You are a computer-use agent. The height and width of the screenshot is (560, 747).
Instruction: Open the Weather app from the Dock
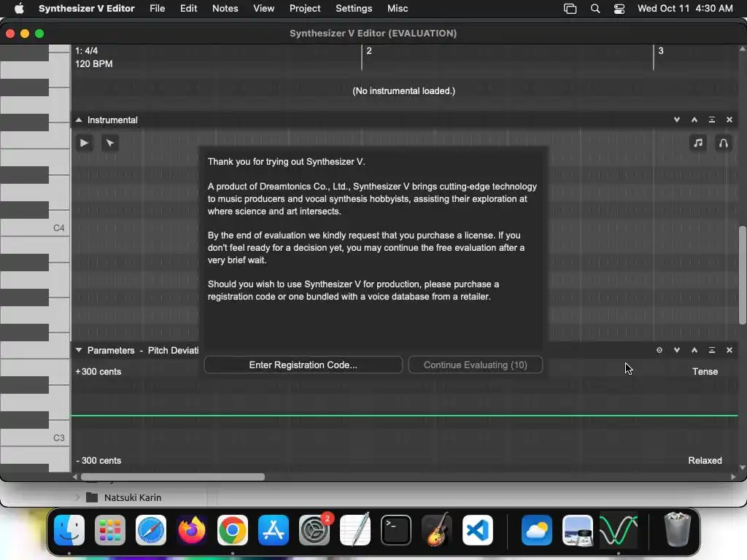click(536, 530)
